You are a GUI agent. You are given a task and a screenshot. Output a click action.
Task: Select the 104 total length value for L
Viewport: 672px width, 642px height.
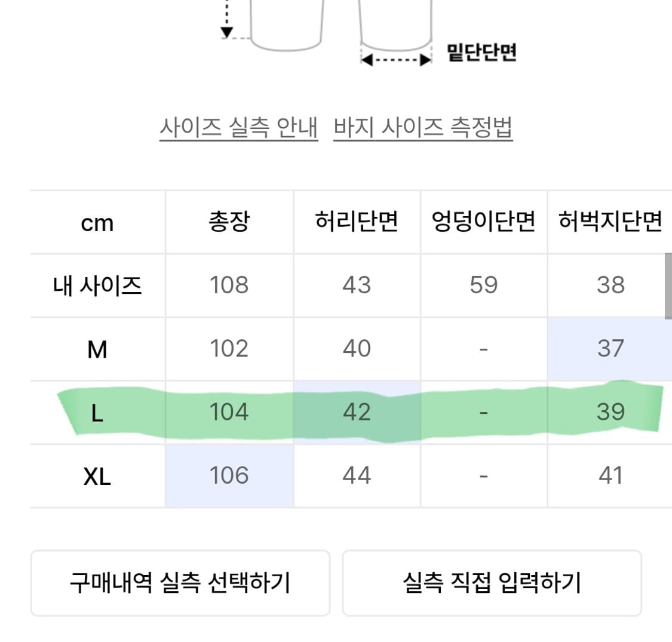click(x=229, y=411)
